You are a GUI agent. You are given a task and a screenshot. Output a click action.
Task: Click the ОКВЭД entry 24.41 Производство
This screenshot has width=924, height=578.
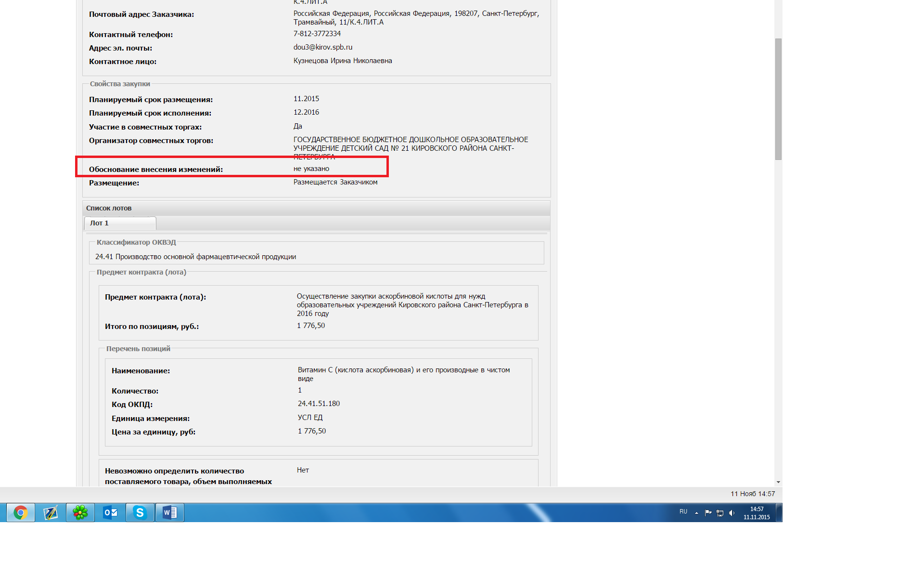pyautogui.click(x=196, y=257)
